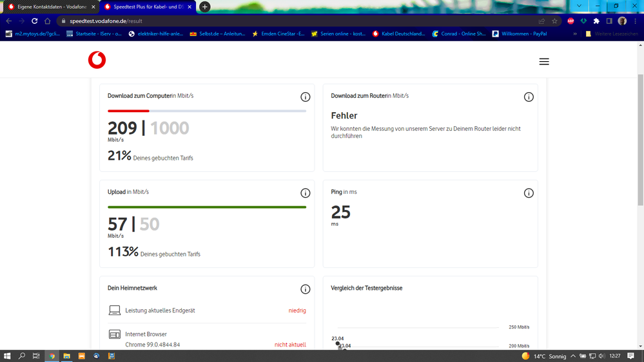
Task: Click the laptop icon beside Leistung aktuelles Endgerät
Action: pyautogui.click(x=115, y=310)
